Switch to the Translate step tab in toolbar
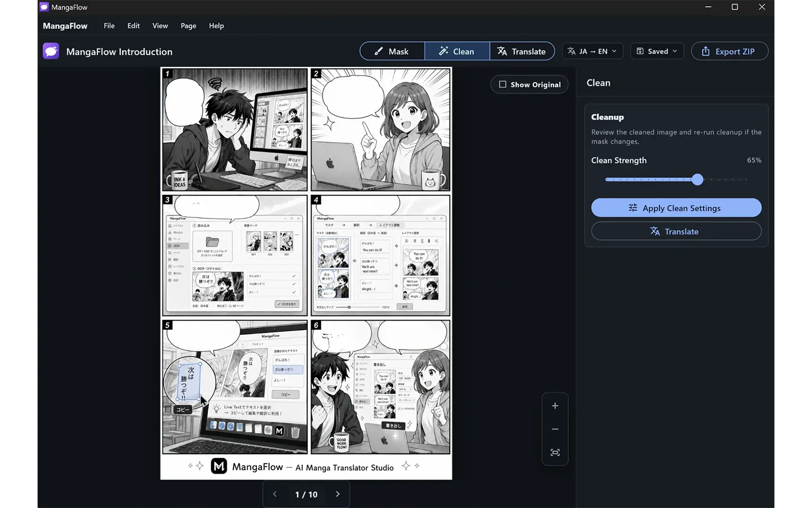 point(522,51)
